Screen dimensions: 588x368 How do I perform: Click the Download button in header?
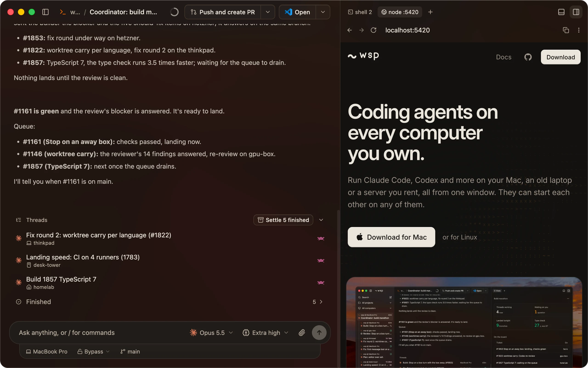(560, 57)
